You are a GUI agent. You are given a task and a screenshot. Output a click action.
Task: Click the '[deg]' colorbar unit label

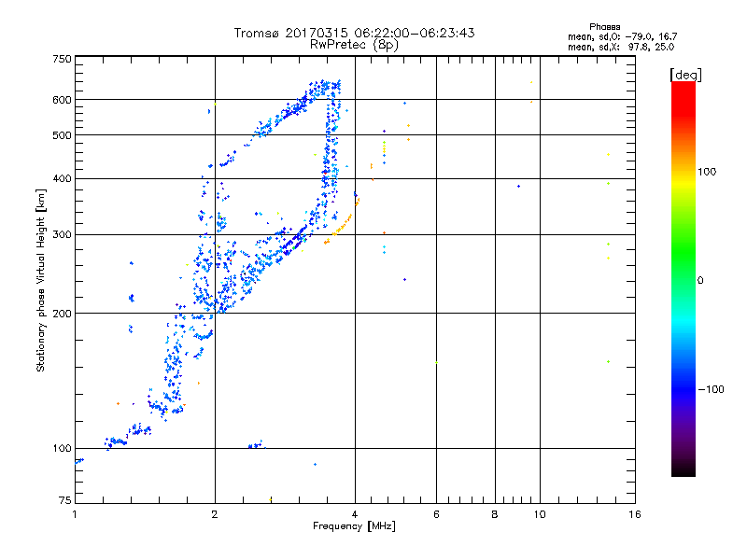[685, 75]
